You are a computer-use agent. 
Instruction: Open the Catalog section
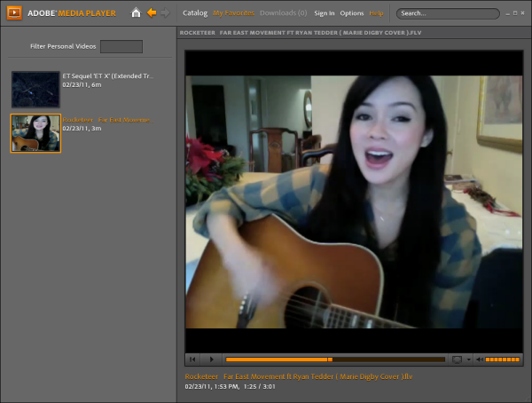(195, 13)
